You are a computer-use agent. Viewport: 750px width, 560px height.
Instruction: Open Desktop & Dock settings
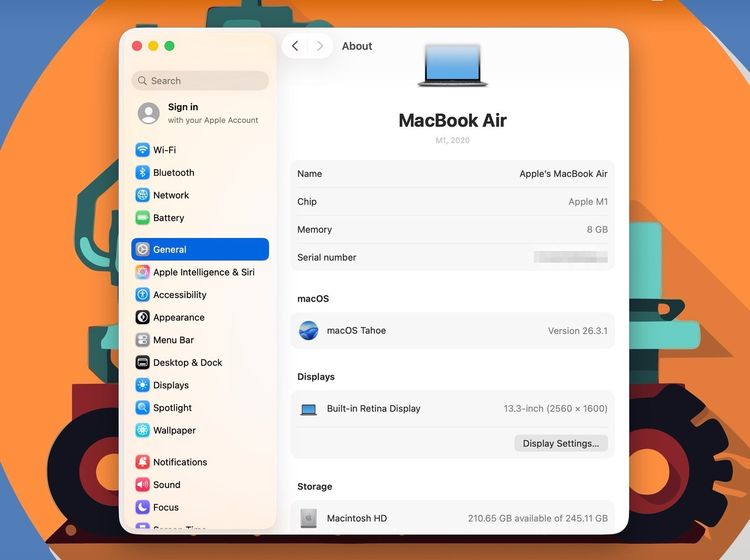point(200,362)
